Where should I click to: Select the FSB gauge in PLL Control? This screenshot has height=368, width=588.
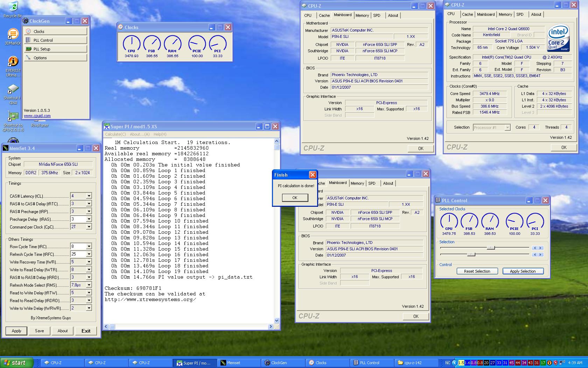pyautogui.click(x=469, y=224)
